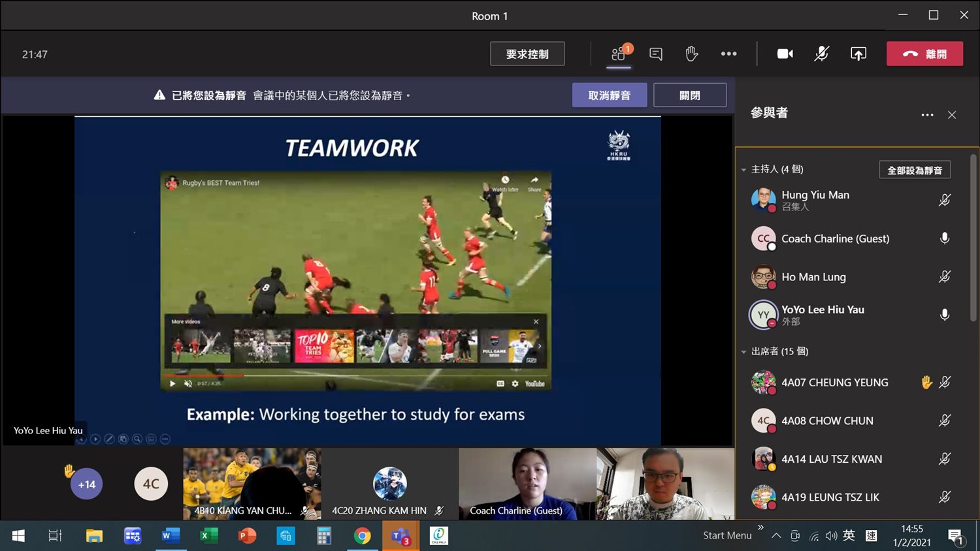The width and height of the screenshot is (980, 551).
Task: Click the video settings gear icon
Action: pos(515,384)
